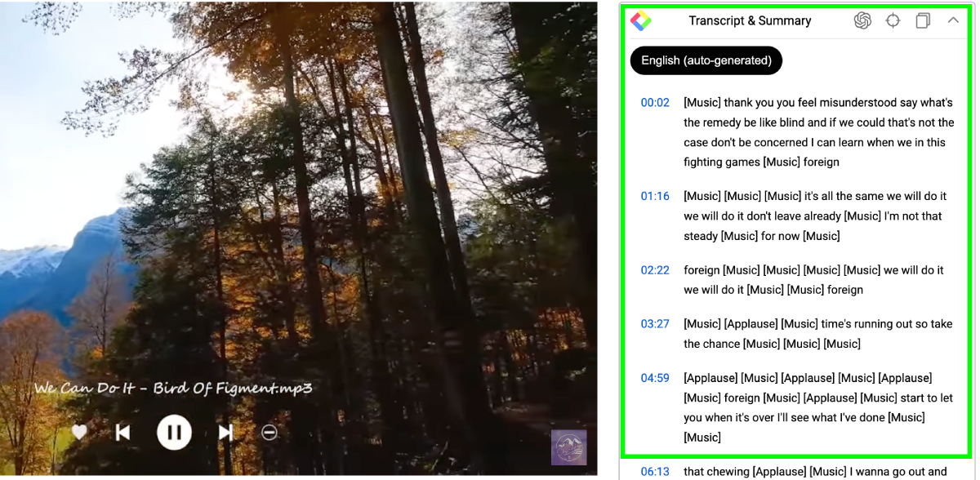Select English (auto-generated) language button
Image resolution: width=980 pixels, height=480 pixels.
coord(706,60)
